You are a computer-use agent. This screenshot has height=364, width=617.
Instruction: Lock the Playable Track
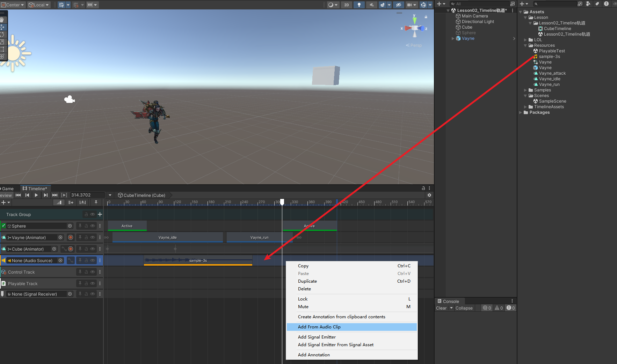point(86,283)
